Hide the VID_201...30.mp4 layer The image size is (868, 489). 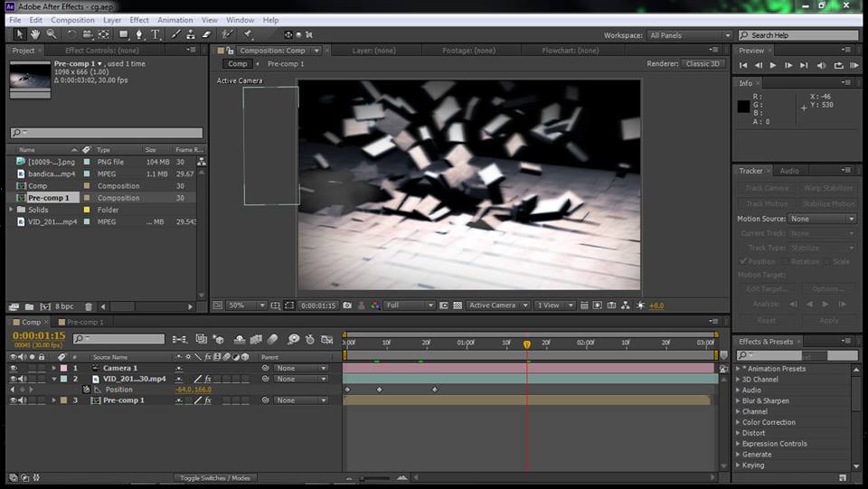(x=14, y=379)
